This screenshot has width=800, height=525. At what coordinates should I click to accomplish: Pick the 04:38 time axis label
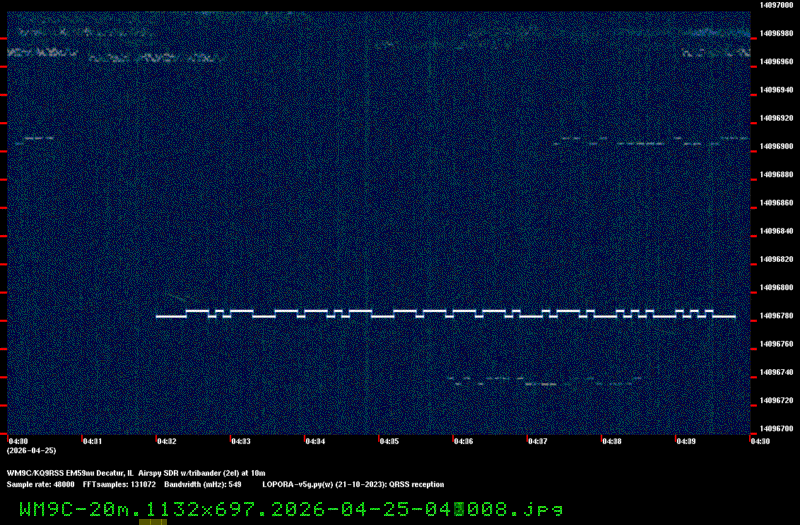[x=612, y=441]
